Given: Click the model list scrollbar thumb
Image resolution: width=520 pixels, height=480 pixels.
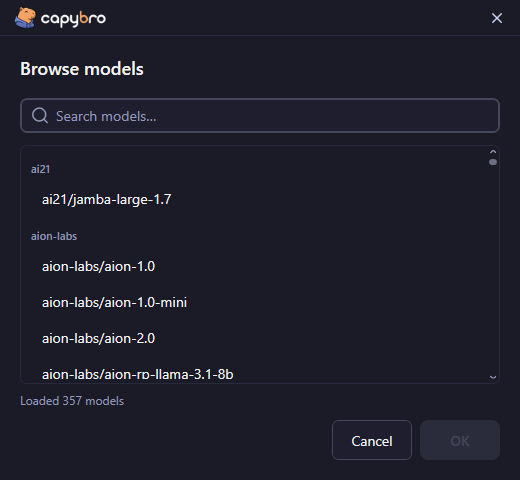Looking at the screenshot, I should coord(493,162).
